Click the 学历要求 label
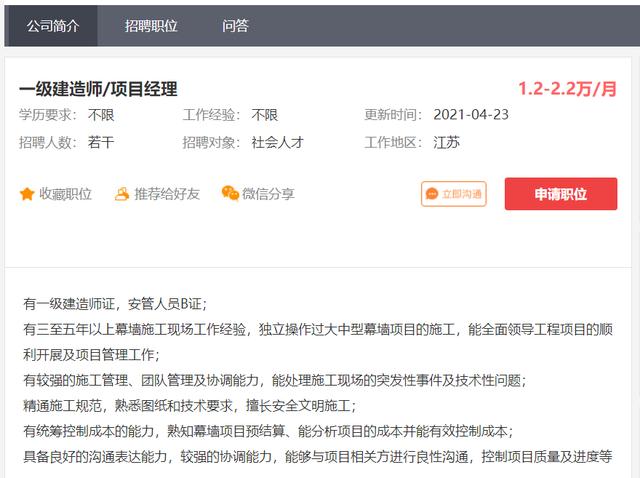 click(47, 115)
